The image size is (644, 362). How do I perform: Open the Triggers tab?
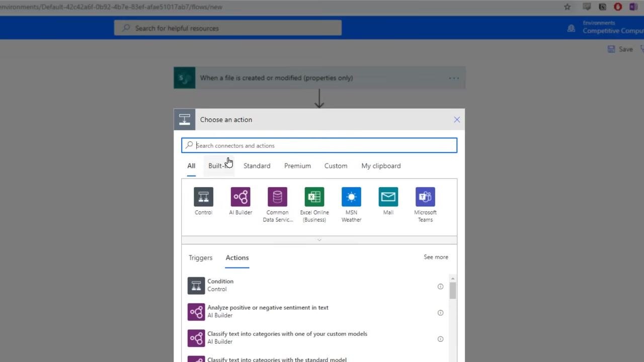click(200, 257)
